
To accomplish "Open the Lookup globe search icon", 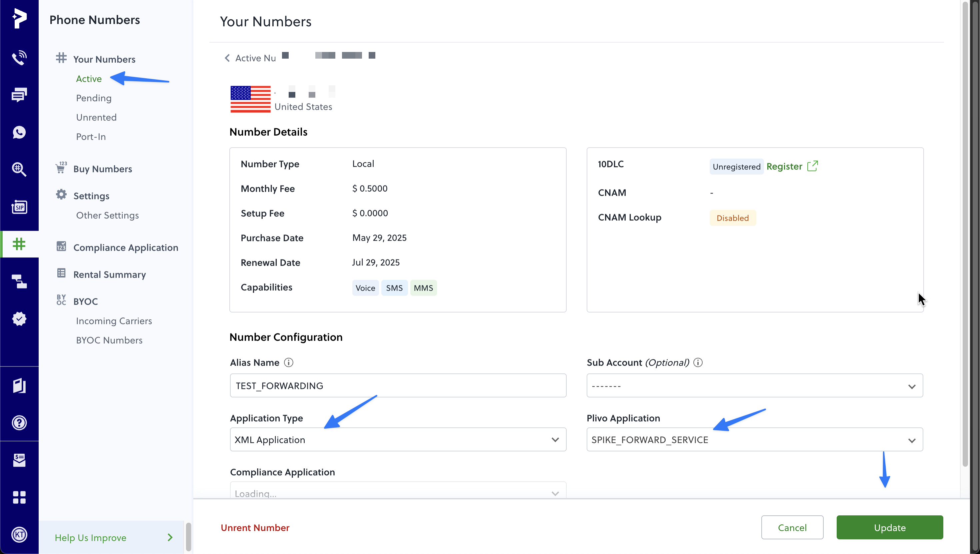I will pos(19,169).
